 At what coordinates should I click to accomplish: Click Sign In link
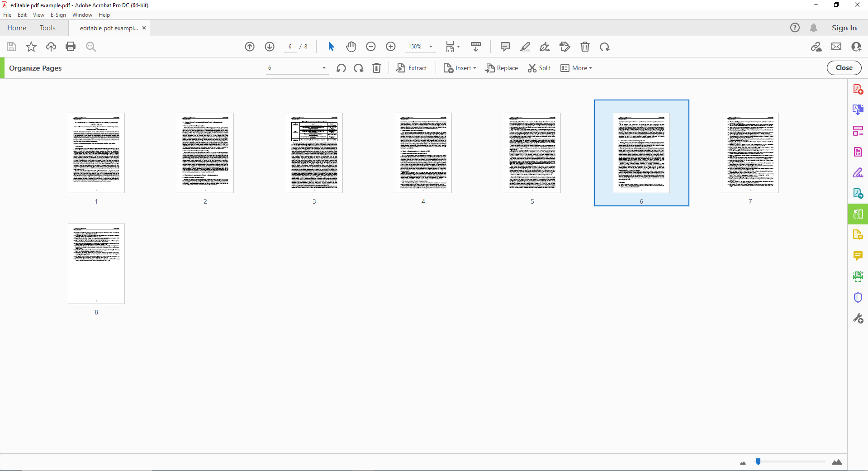pyautogui.click(x=844, y=28)
